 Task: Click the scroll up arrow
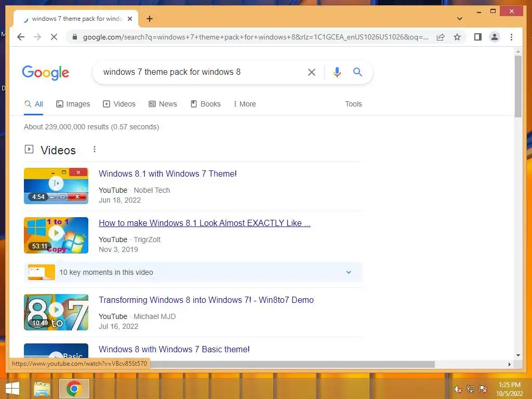(x=518, y=51)
